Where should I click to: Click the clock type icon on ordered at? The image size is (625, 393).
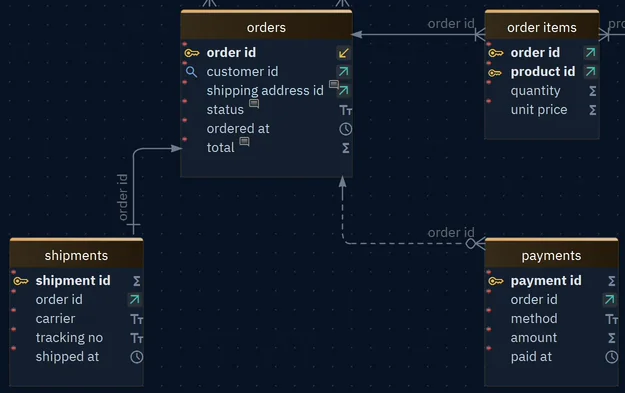[x=345, y=129]
